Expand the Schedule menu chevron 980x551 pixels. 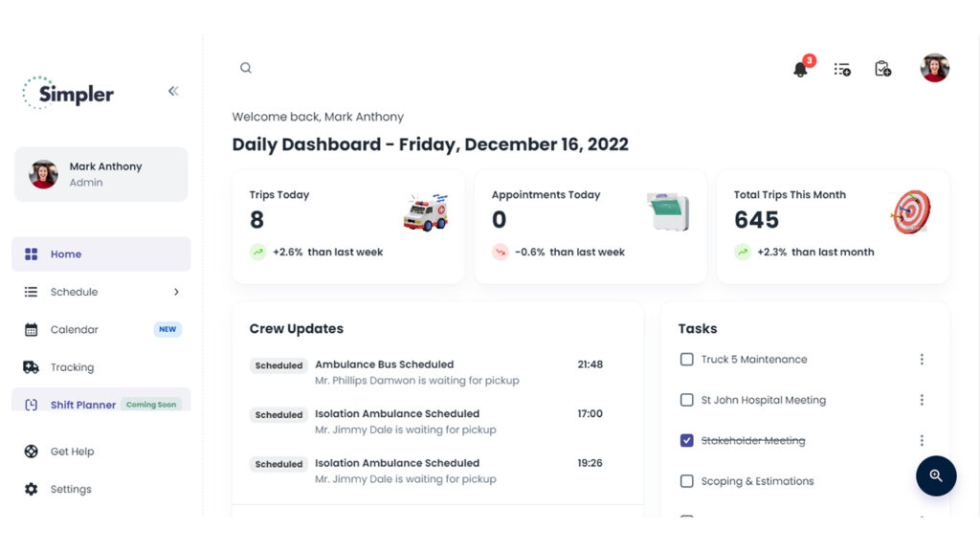point(176,292)
